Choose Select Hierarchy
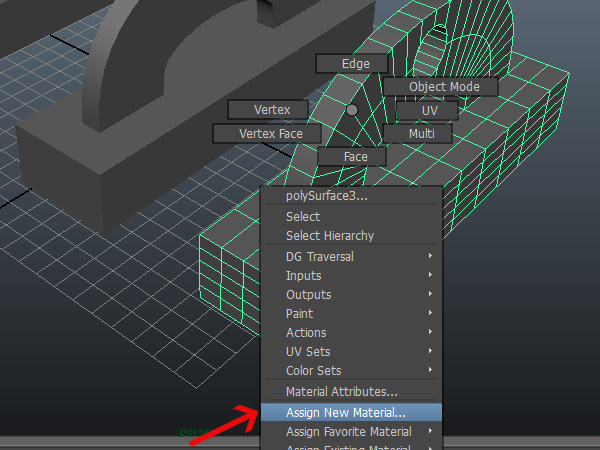Image resolution: width=600 pixels, height=450 pixels. (351, 235)
